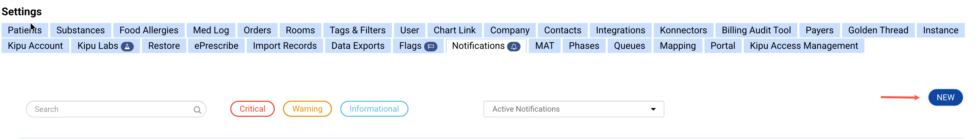This screenshot has height=139, width=980.
Task: Open the Food Allergies tab
Action: [149, 30]
